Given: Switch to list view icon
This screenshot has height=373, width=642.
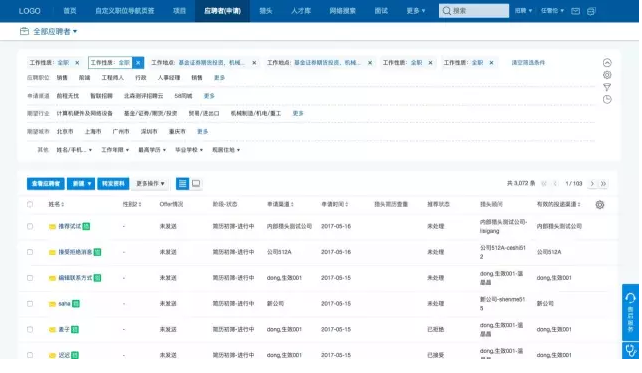Looking at the screenshot, I should (183, 185).
